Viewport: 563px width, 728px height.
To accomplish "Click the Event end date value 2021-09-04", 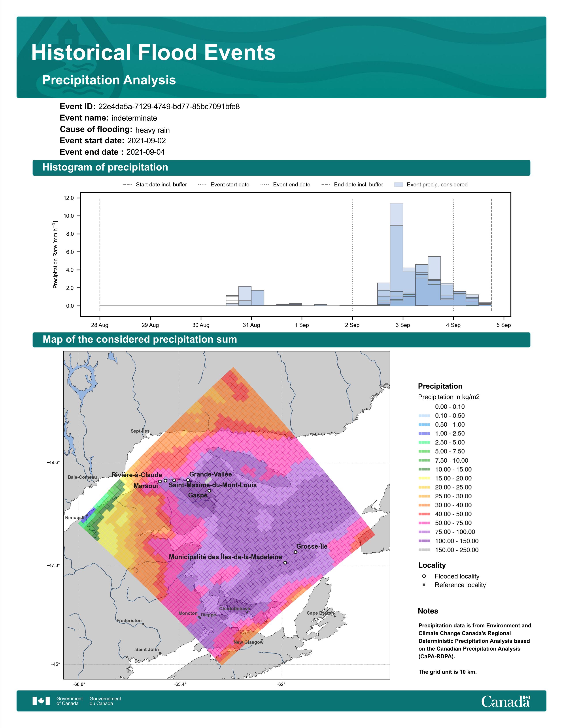I will pos(145,152).
